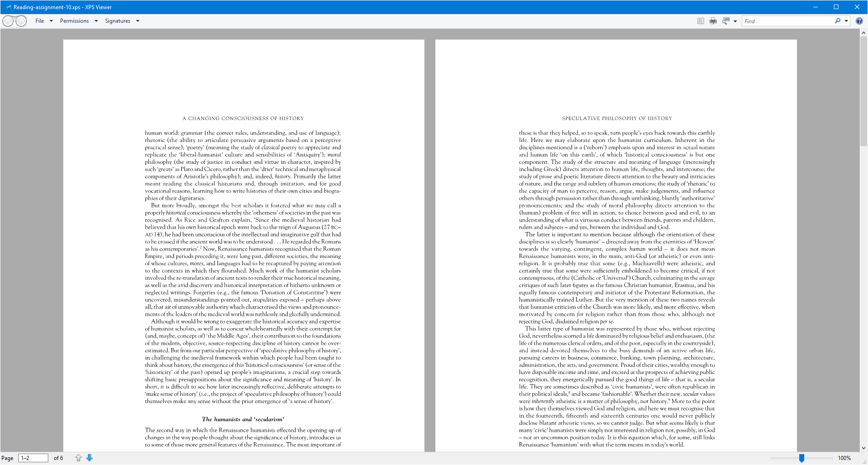
Task: Click the 'of 6' page count text
Action: [58, 458]
